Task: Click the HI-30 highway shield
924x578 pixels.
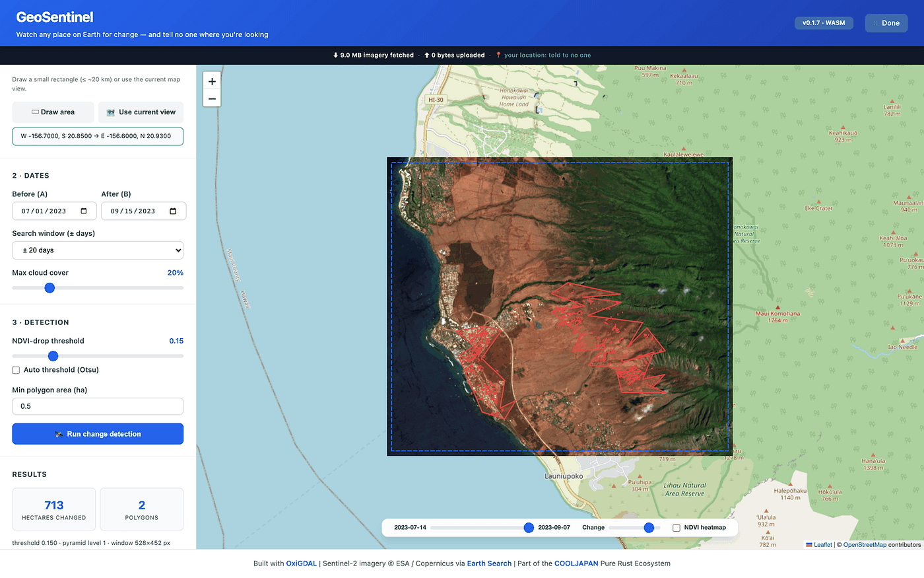Action: pos(436,100)
